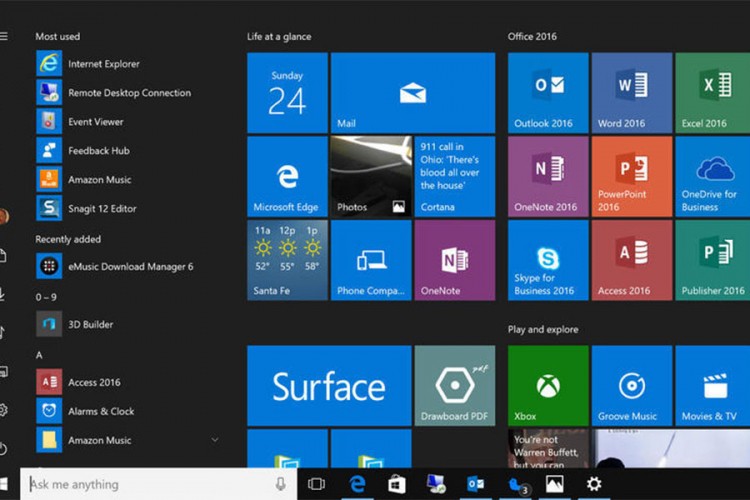Screen dimensions: 750x500
Task: Open the Xbox tile
Action: pos(548,386)
